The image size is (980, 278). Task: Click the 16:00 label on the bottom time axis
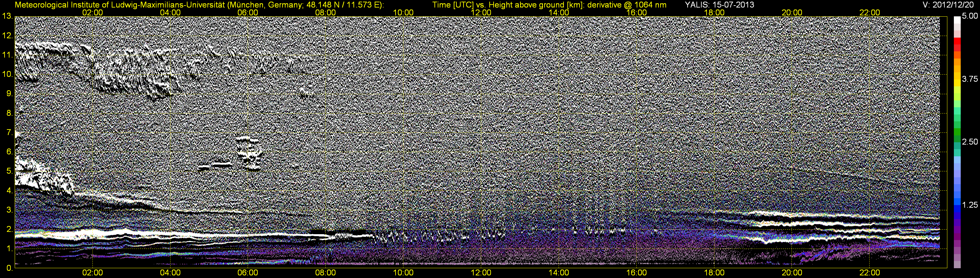(x=636, y=273)
